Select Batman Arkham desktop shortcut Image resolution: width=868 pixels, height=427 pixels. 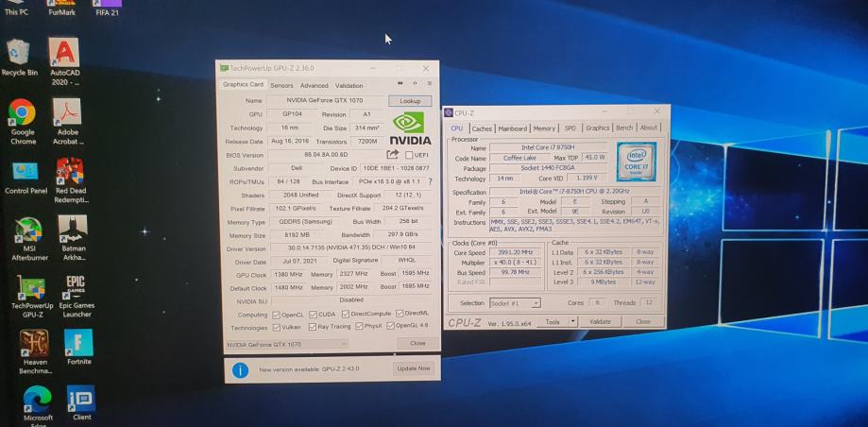tap(73, 238)
